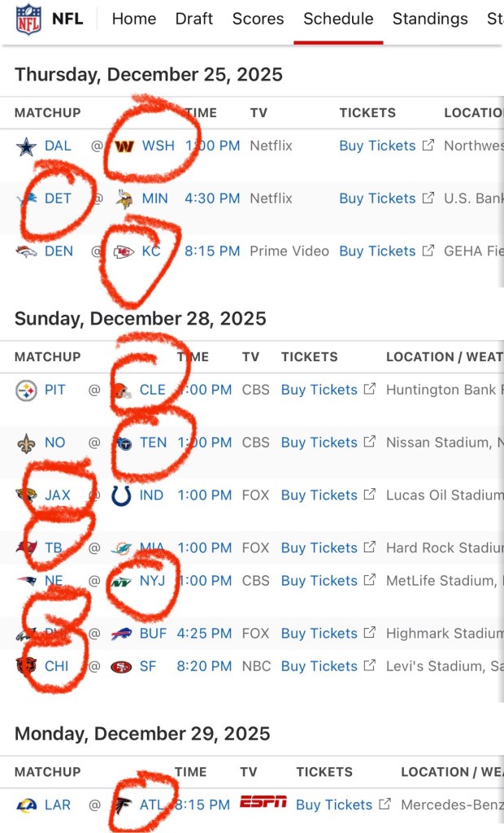The width and height of the screenshot is (504, 833).
Task: Click the Los Angeles Rams logo
Action: (x=27, y=805)
